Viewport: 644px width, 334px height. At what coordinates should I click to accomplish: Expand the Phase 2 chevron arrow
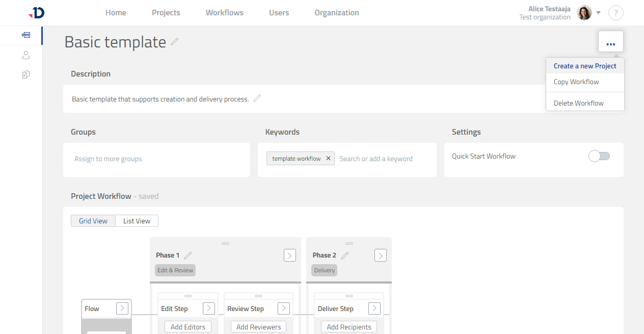(380, 255)
